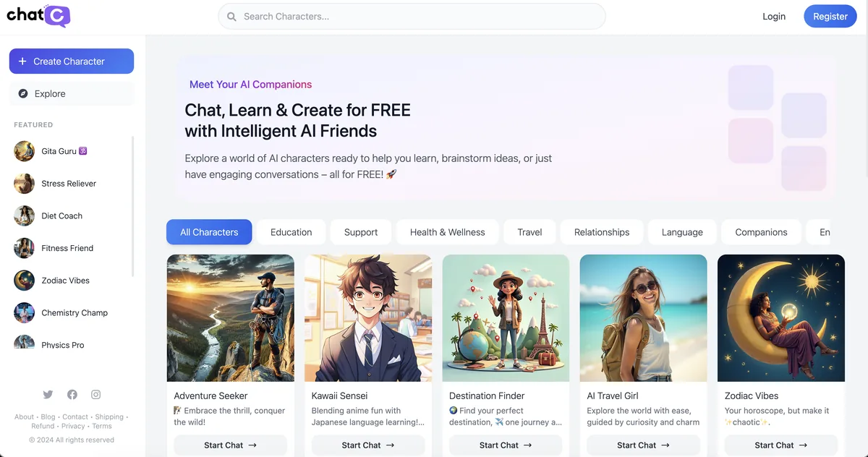
Task: Switch to the Companions tab
Action: click(x=761, y=232)
